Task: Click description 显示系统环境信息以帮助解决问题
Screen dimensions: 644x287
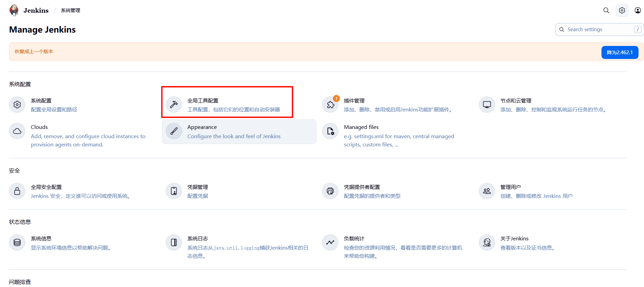Action: (72, 248)
